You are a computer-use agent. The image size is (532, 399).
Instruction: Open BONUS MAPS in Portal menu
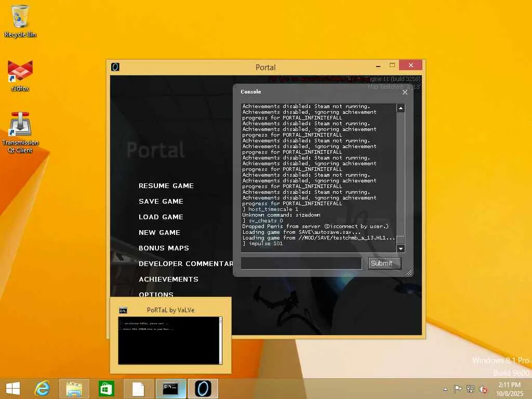coord(164,248)
